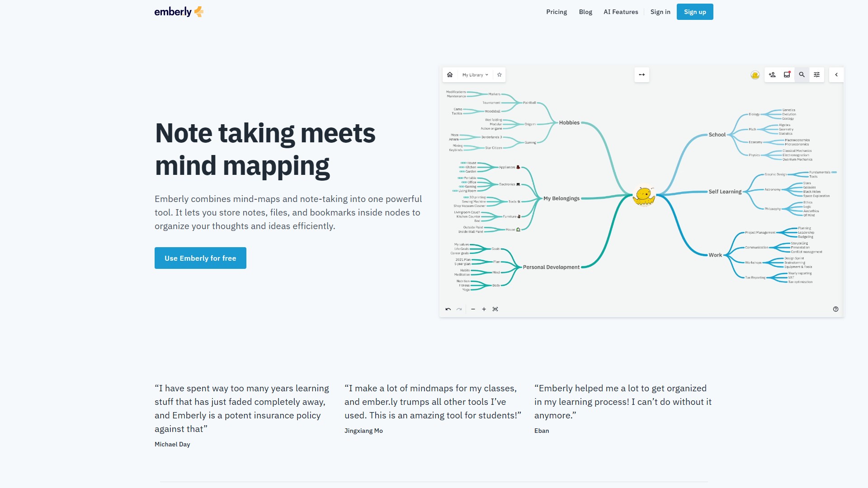Open AI Features in navigation
The image size is (868, 488).
[x=621, y=12]
